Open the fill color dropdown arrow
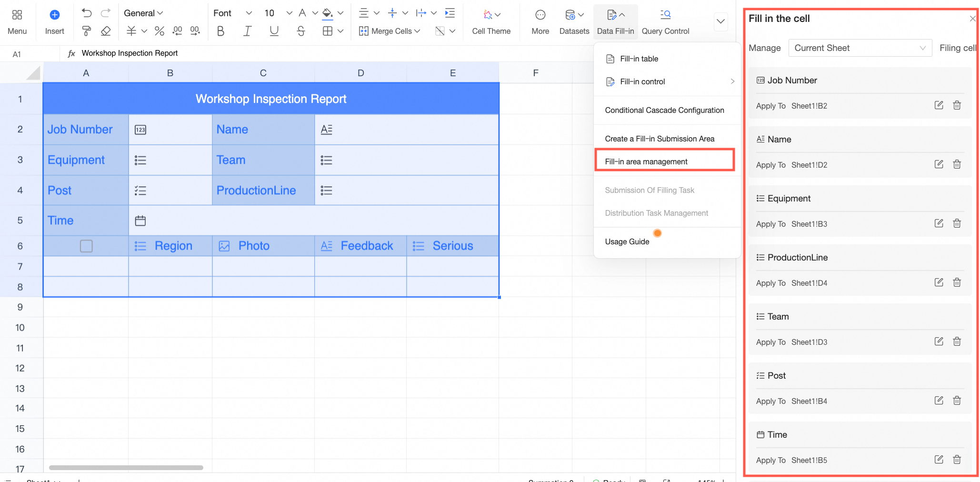Image resolution: width=980 pixels, height=482 pixels. [x=340, y=13]
